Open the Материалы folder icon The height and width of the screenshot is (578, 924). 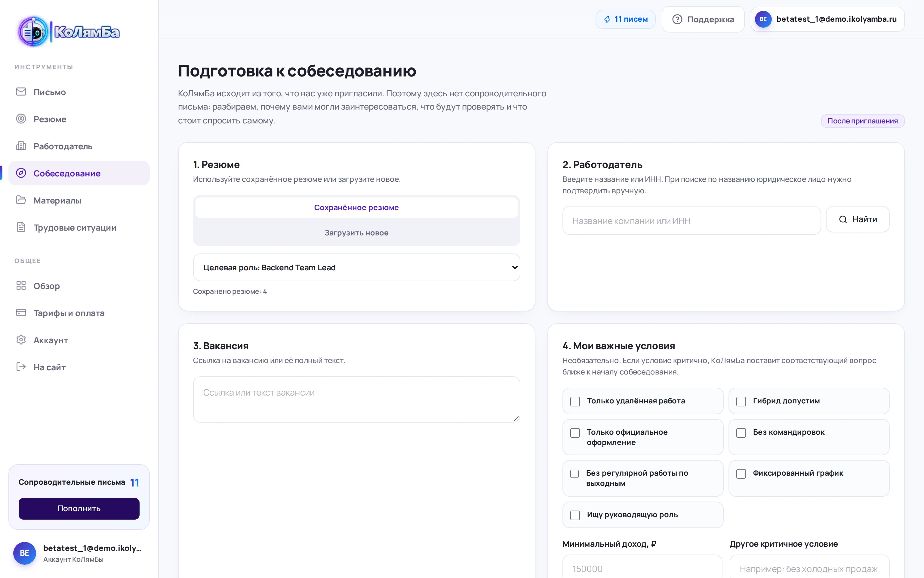(21, 200)
